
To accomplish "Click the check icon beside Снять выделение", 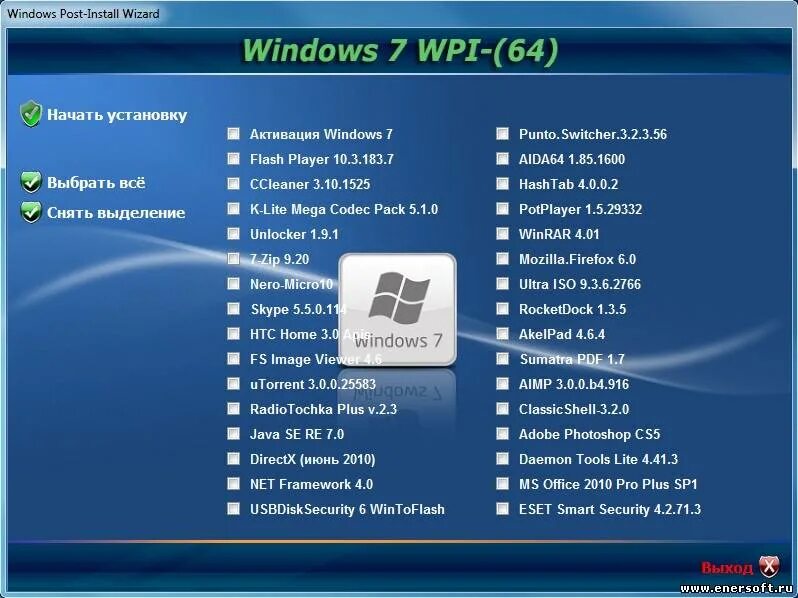I will 31,212.
